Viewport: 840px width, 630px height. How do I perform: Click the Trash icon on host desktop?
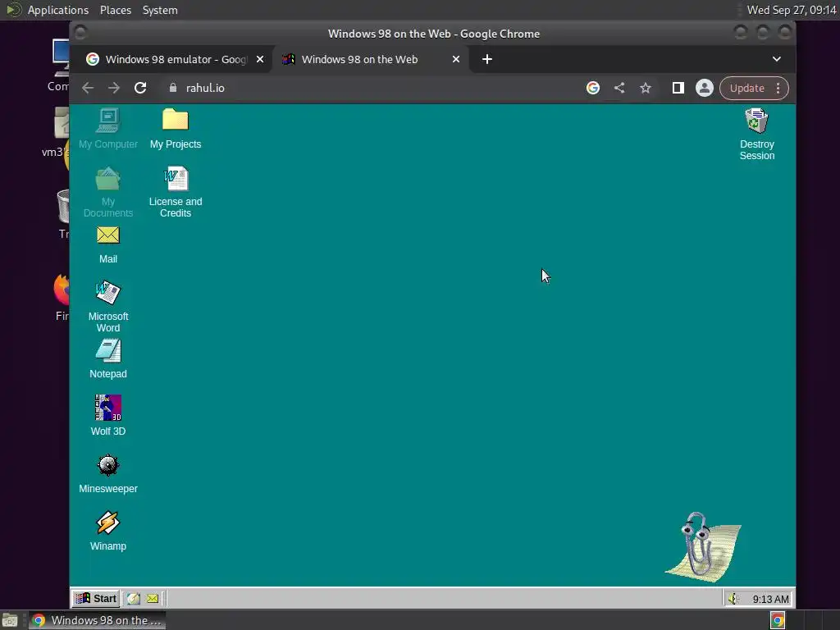63,214
